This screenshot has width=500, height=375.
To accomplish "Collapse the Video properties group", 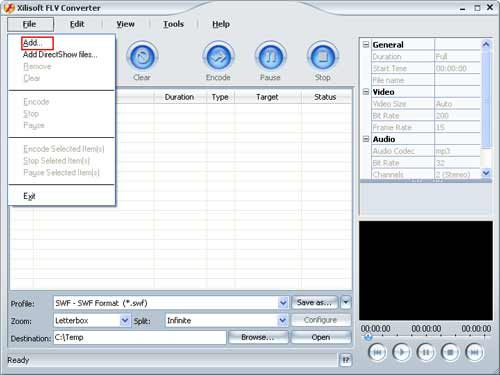I will 366,92.
